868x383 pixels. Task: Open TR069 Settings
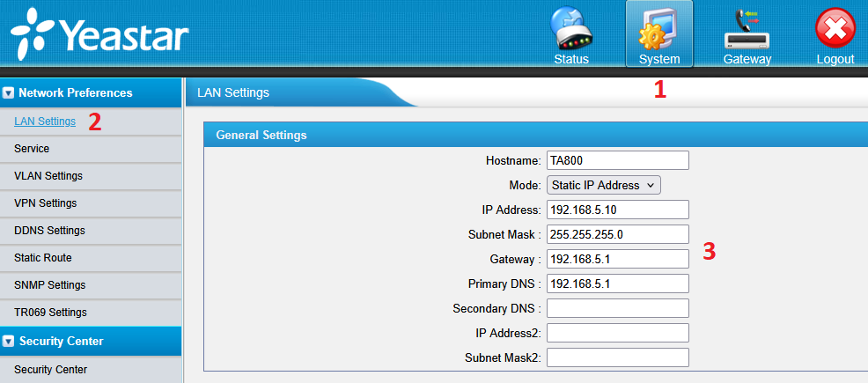tap(50, 313)
